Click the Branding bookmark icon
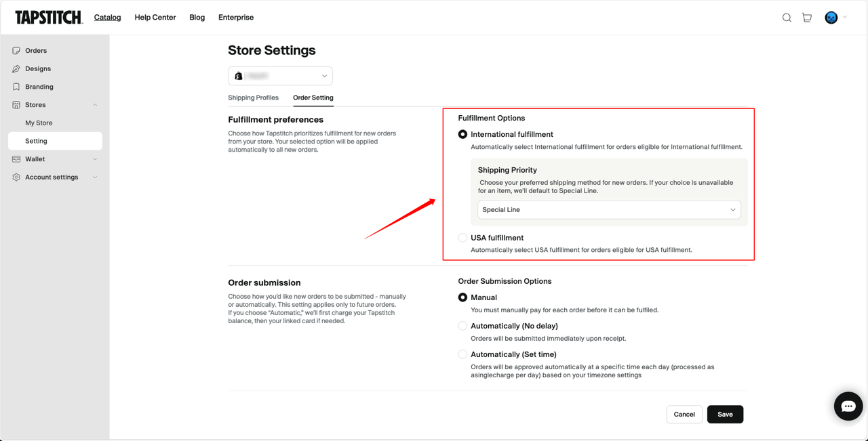Image resolution: width=868 pixels, height=441 pixels. 16,87
